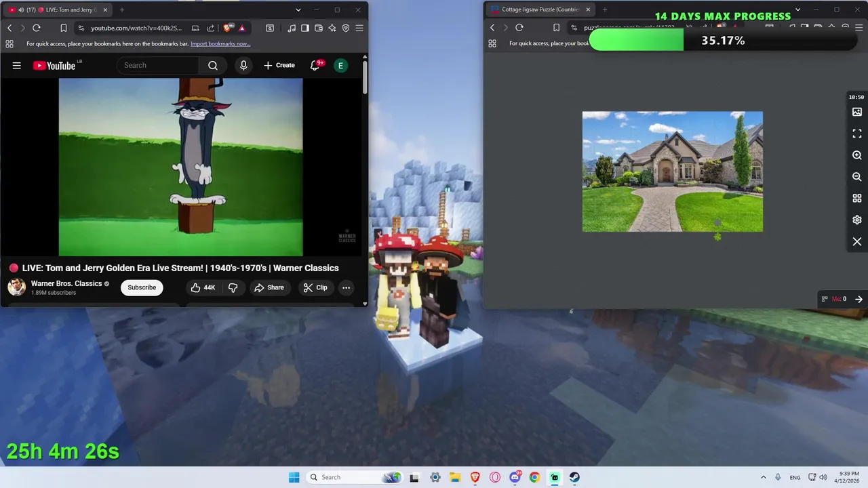The width and height of the screenshot is (868, 488).
Task: Click the Share button under the video
Action: tap(269, 287)
